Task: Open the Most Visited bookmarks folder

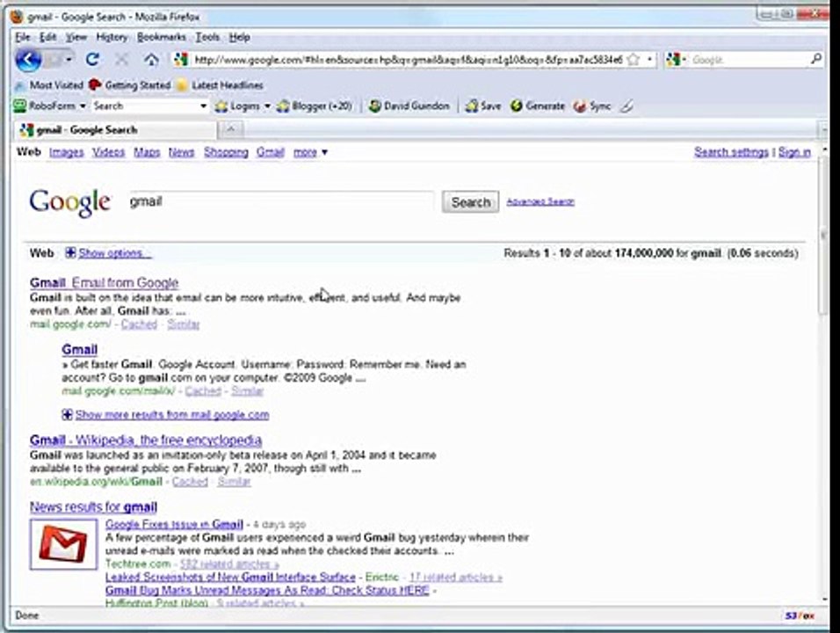Action: 49,85
